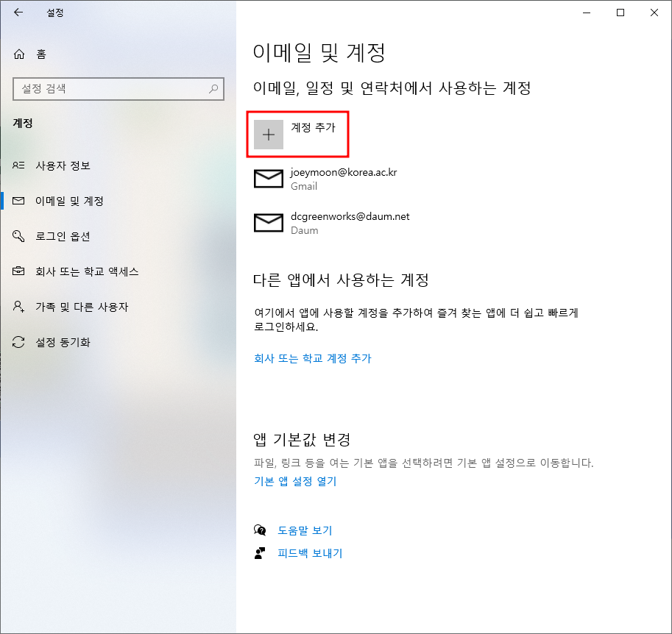
Task: Click the 사용자 정보 person card icon
Action: pos(18,165)
